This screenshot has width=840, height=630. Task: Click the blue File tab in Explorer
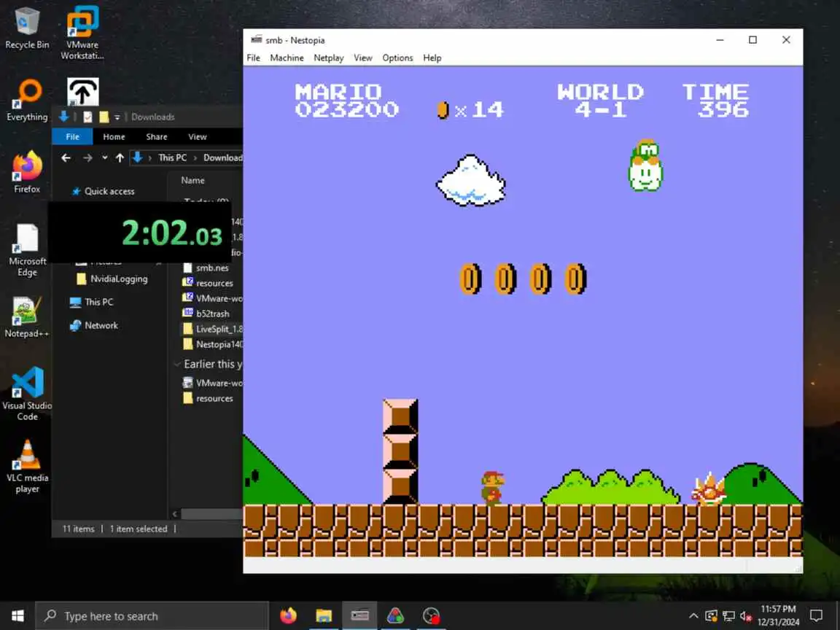[72, 136]
